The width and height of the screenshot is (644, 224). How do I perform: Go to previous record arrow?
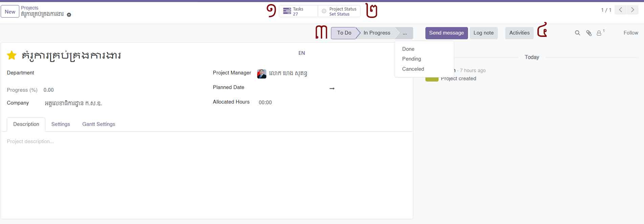coord(620,10)
